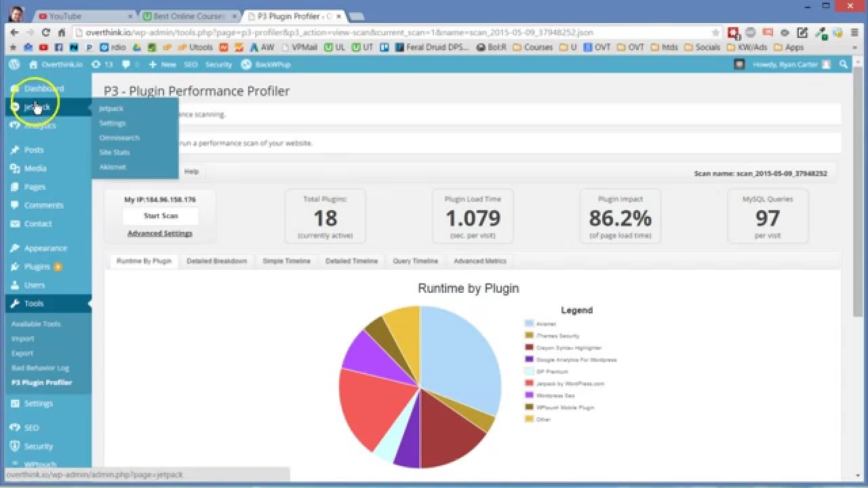Click the browser home button
Image resolution: width=868 pixels, height=488 pixels.
point(62,32)
